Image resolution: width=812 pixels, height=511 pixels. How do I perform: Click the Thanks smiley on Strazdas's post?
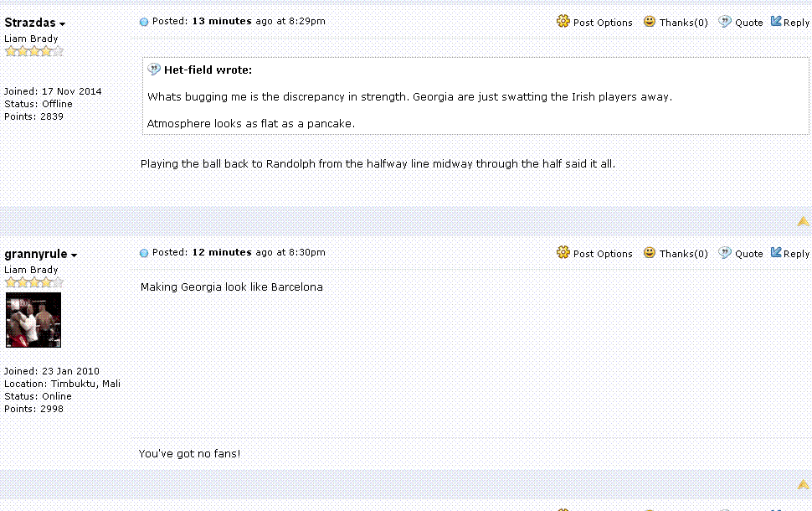point(650,22)
